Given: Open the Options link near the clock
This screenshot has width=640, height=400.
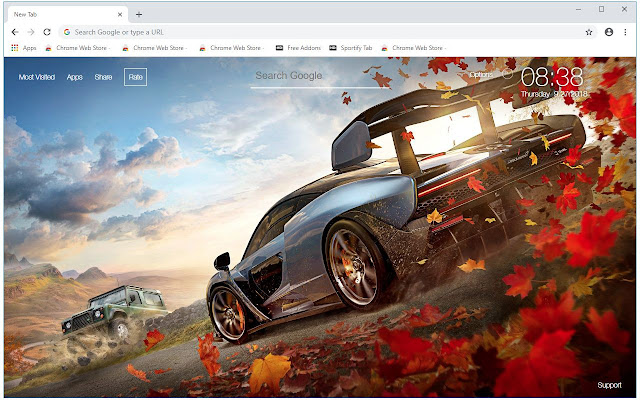Looking at the screenshot, I should [x=481, y=75].
